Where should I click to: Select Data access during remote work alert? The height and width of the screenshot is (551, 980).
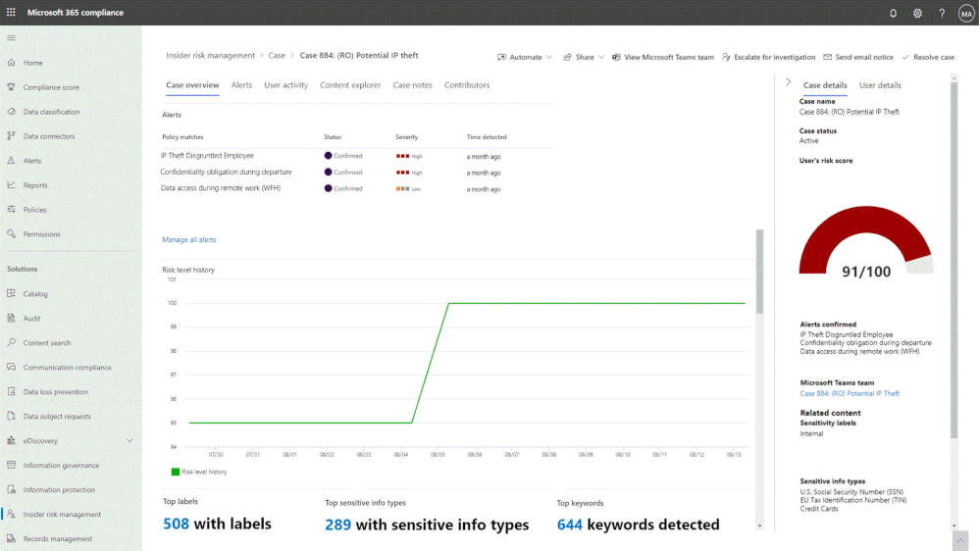356,188
